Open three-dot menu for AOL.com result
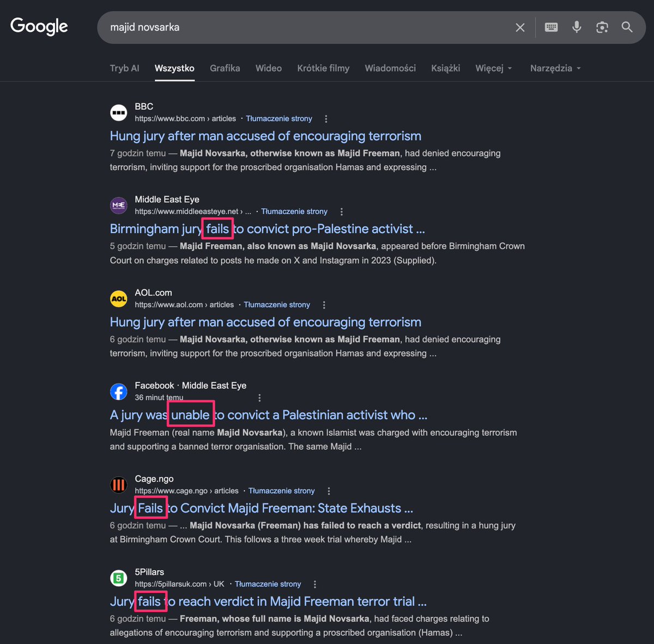654x644 pixels. pos(324,305)
